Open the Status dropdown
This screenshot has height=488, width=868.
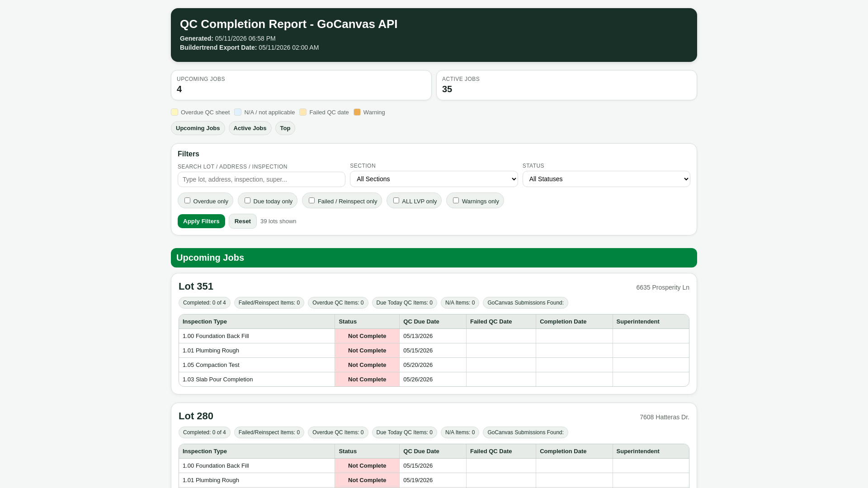(606, 179)
